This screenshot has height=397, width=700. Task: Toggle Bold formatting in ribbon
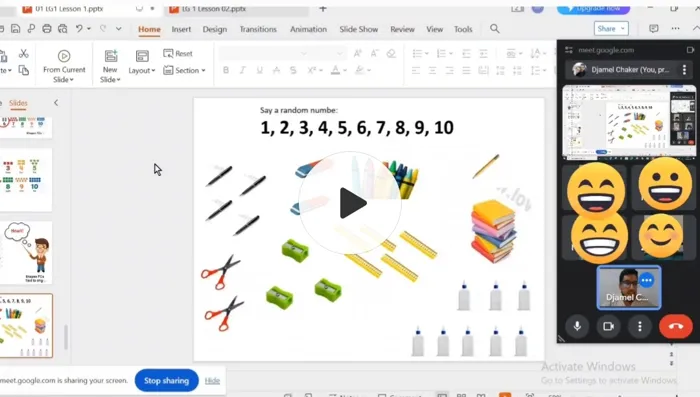[226, 70]
